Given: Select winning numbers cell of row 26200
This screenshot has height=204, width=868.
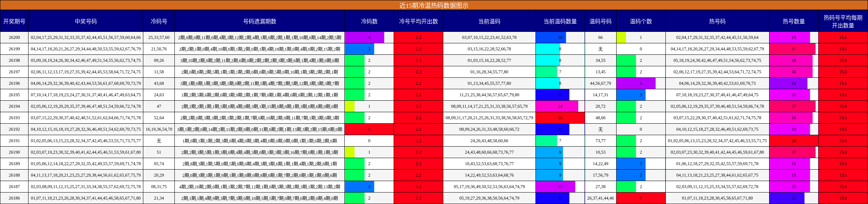Looking at the screenshot, I should (x=86, y=37).
